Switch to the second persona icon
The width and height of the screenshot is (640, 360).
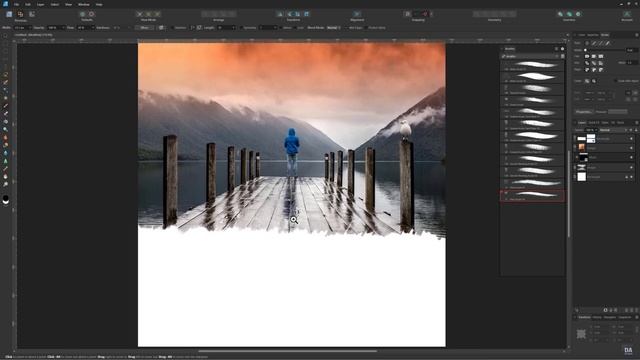pos(20,14)
